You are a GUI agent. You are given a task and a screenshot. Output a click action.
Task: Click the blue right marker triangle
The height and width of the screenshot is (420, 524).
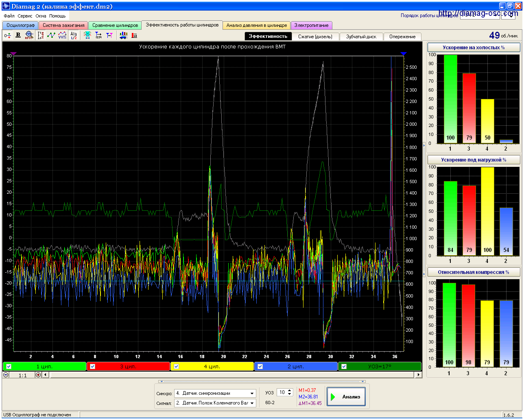coord(403,53)
